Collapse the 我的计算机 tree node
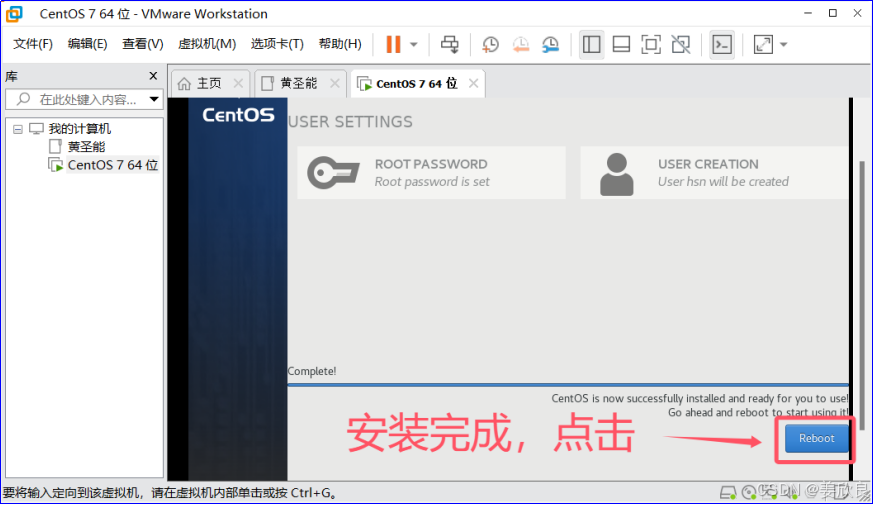Image resolution: width=874 pixels, height=505 pixels. click(18, 129)
